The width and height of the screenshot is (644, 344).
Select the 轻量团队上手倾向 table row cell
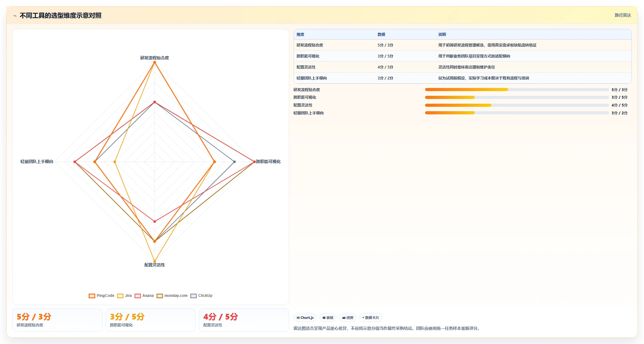coord(312,78)
